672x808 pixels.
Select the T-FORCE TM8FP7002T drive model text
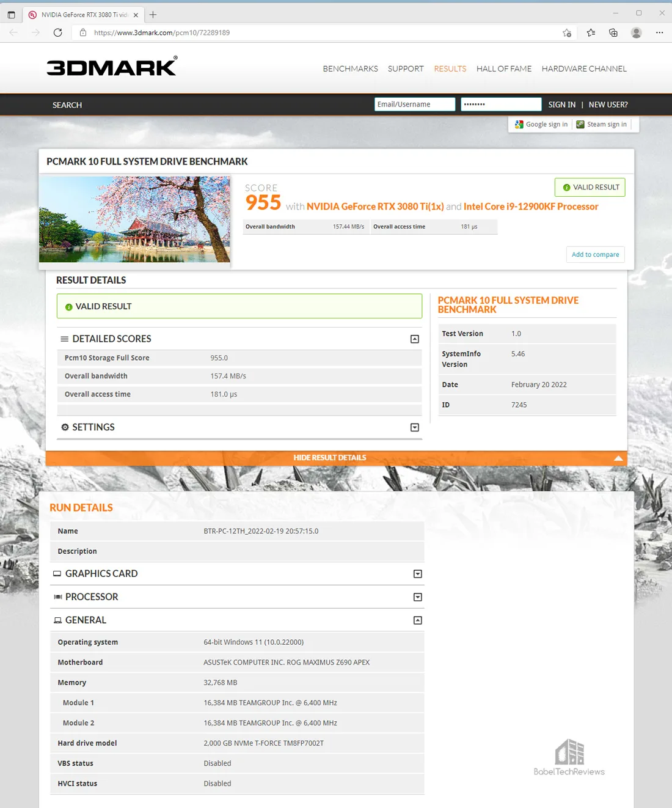tap(264, 743)
